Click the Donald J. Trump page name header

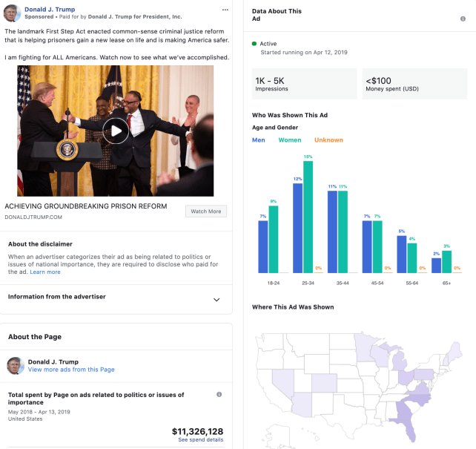pos(50,10)
